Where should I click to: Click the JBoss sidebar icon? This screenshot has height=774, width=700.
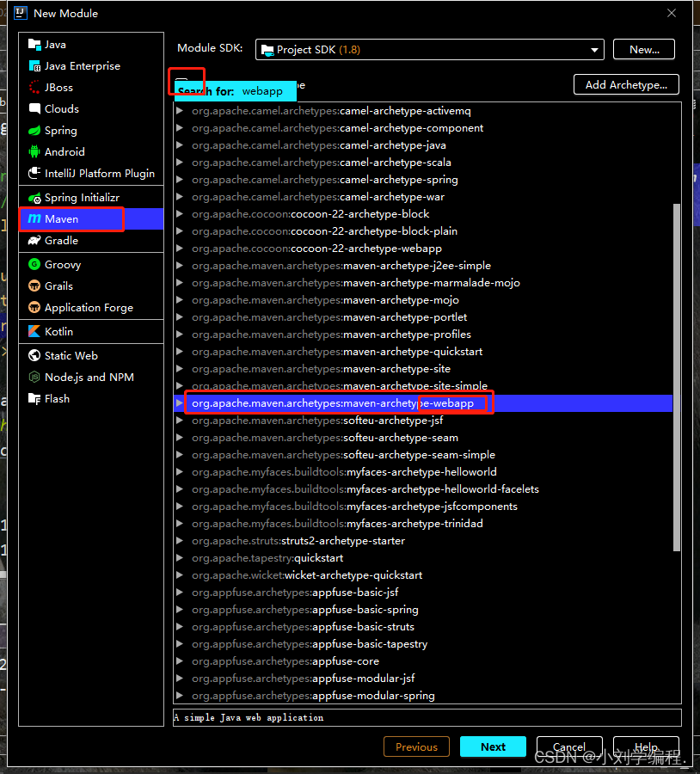(33, 87)
